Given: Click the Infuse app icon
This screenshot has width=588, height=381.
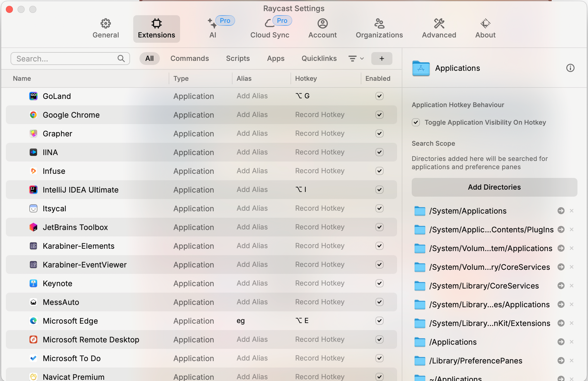Looking at the screenshot, I should tap(33, 171).
